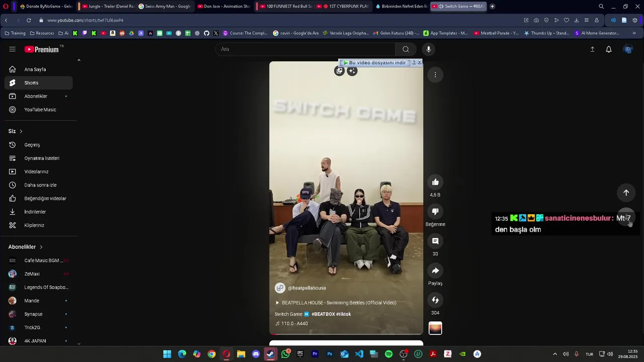Go to YouTube Premium home logo
The width and height of the screenshot is (644, 362).
(42, 49)
